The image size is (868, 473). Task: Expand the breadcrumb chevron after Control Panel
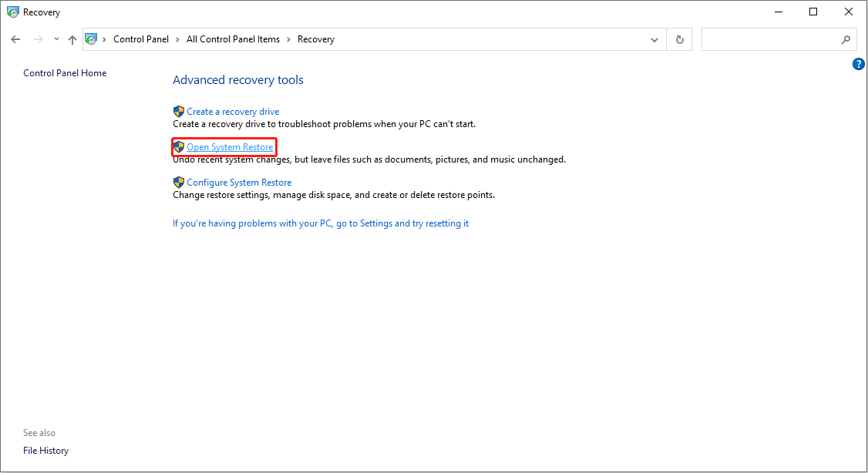[x=176, y=39]
